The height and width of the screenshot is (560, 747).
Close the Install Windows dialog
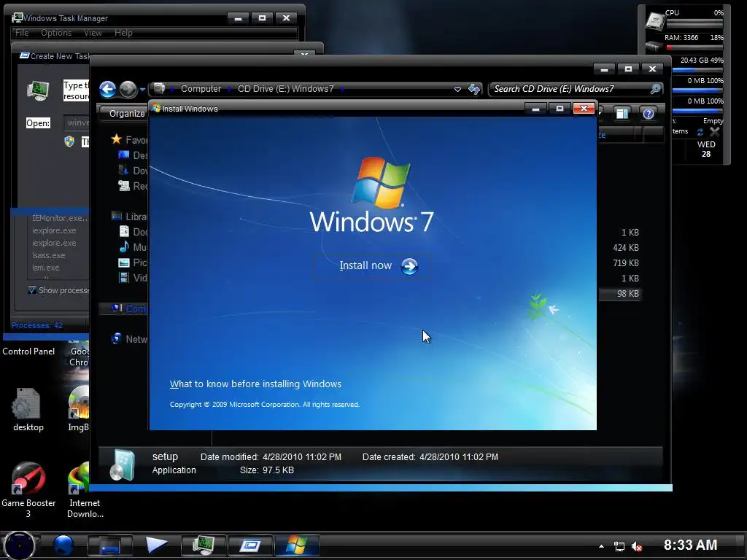click(584, 109)
